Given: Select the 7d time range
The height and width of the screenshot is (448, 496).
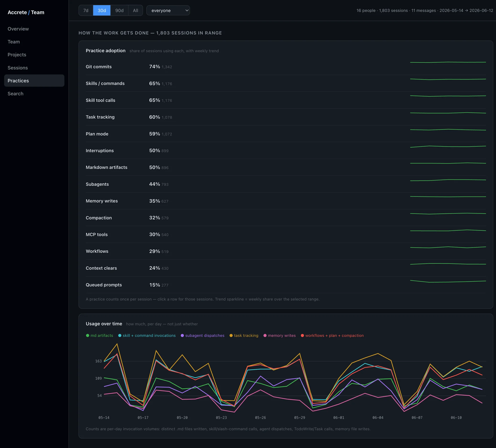Looking at the screenshot, I should click(86, 10).
